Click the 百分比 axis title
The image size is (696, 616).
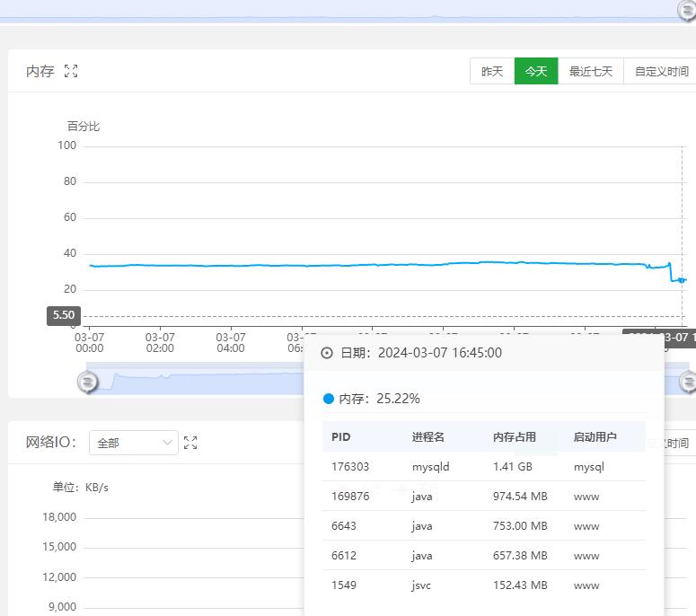84,127
